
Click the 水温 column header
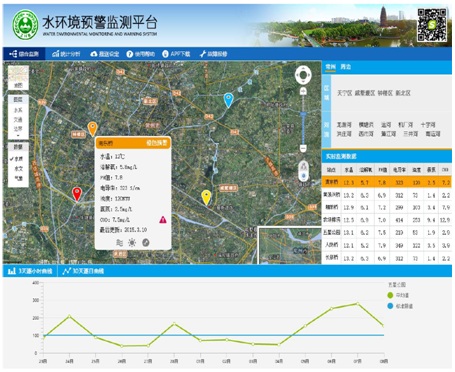point(349,170)
